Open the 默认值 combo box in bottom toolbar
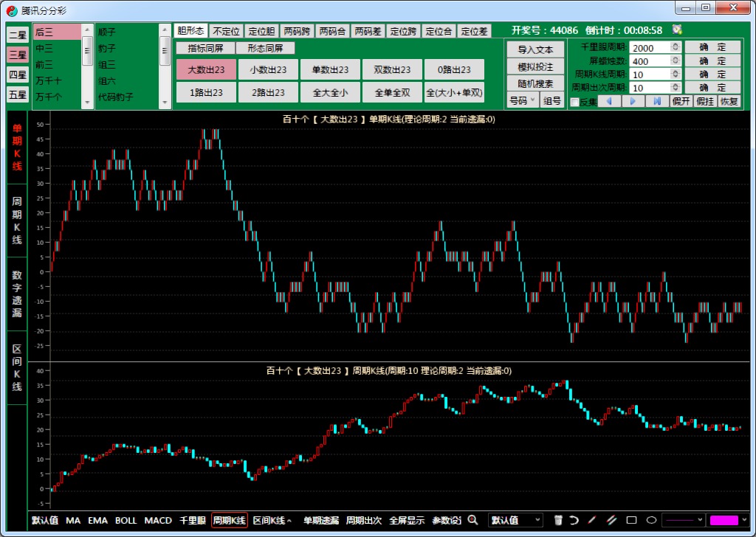 pos(517,520)
